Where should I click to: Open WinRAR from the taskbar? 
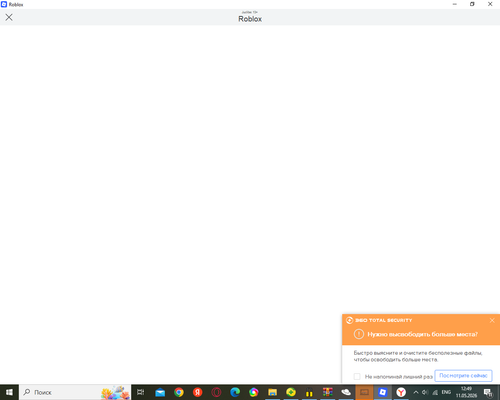point(328,392)
